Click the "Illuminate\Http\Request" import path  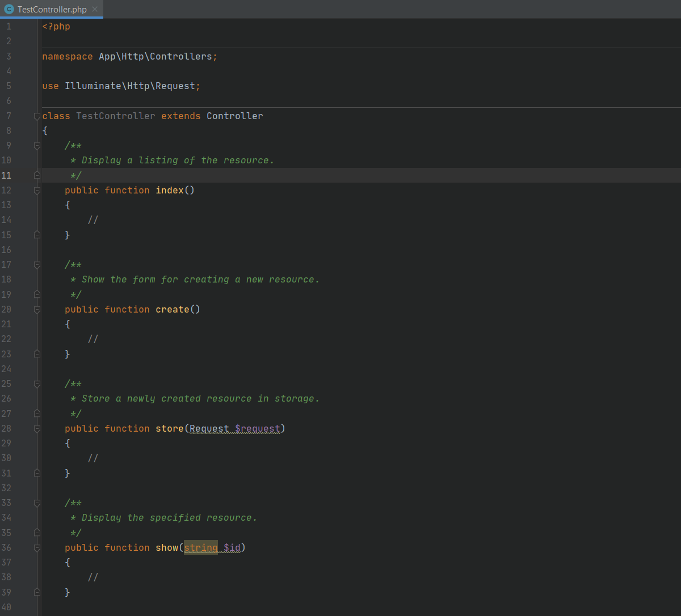pos(130,86)
